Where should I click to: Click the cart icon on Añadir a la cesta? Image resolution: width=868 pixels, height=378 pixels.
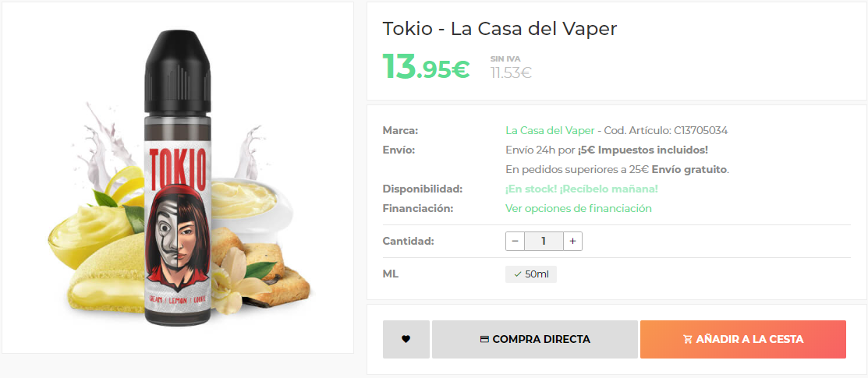pos(688,339)
